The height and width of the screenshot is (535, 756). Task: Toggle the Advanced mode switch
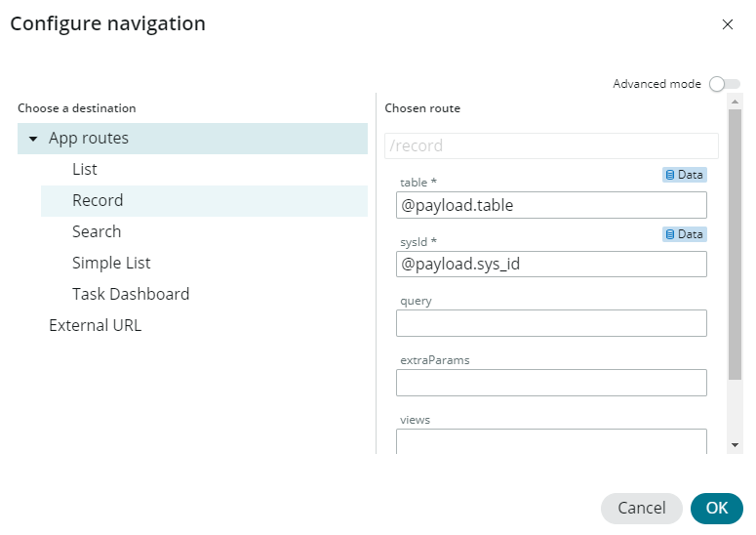[724, 84]
